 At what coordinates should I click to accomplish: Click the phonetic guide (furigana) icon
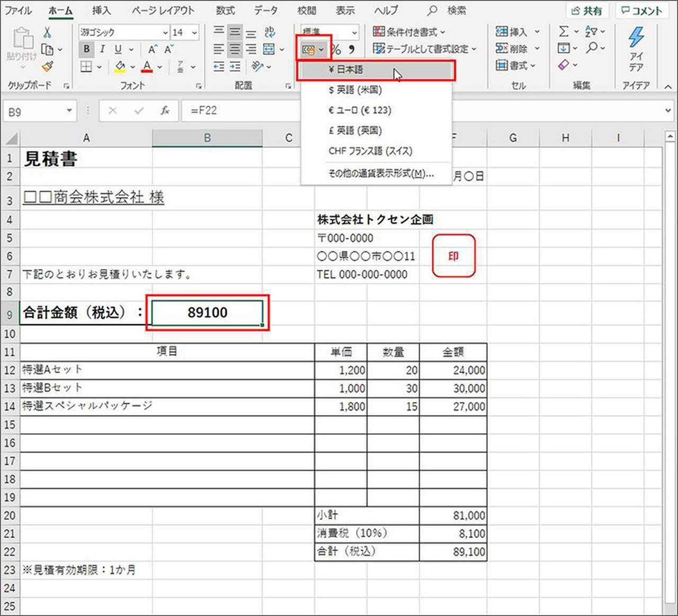pos(180,67)
